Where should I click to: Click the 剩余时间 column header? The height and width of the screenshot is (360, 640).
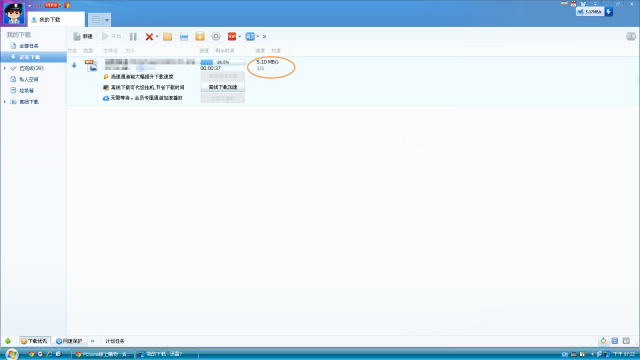pyautogui.click(x=225, y=51)
